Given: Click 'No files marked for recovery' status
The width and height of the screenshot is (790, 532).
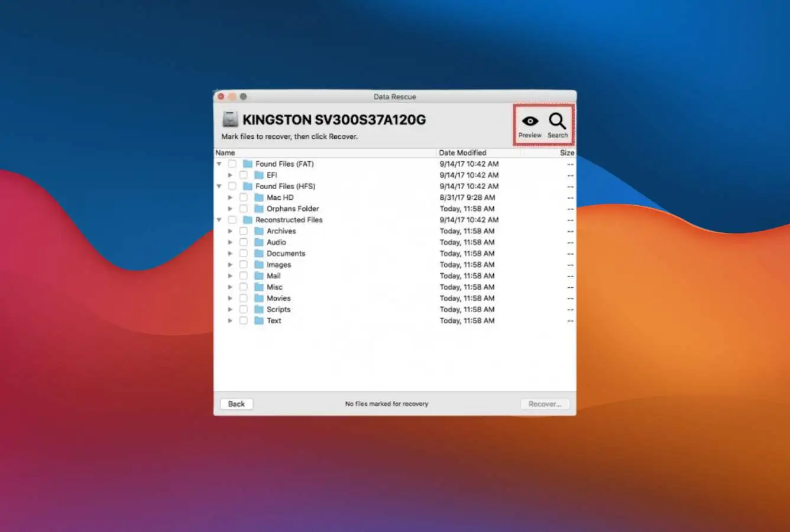Looking at the screenshot, I should point(387,404).
